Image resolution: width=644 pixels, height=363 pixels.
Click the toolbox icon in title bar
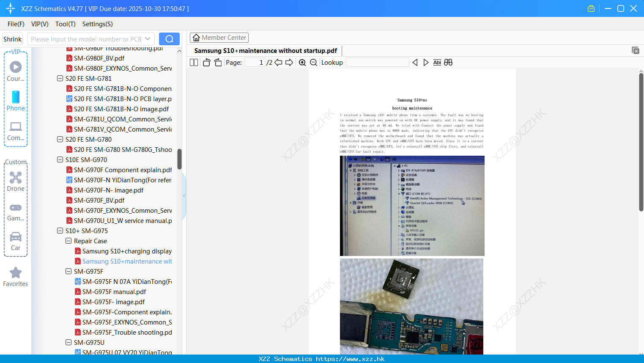[591, 8]
